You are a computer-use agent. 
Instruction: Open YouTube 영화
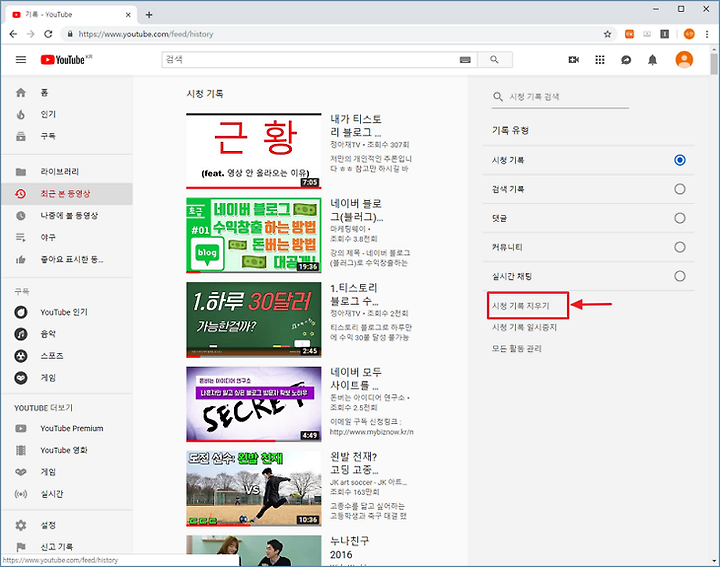pyautogui.click(x=67, y=450)
